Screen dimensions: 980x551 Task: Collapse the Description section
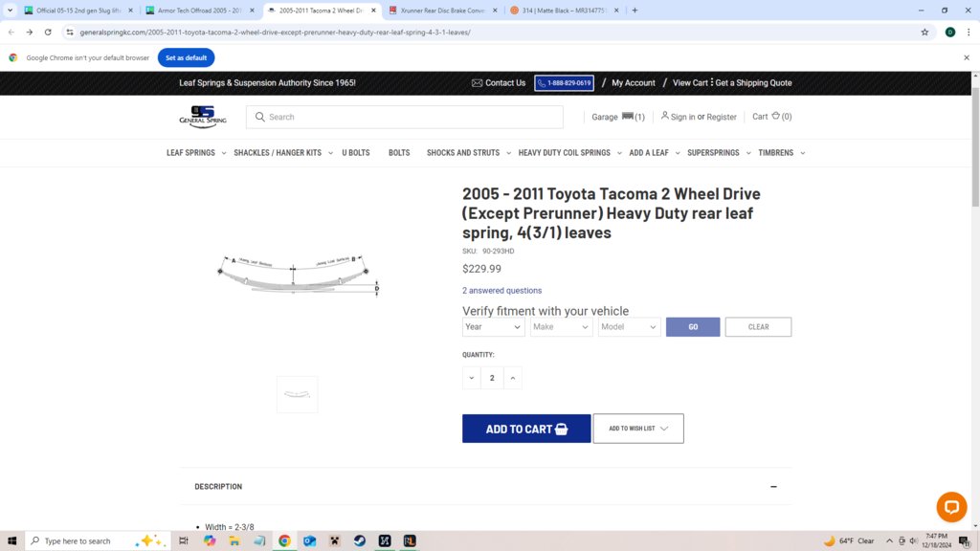pyautogui.click(x=773, y=487)
